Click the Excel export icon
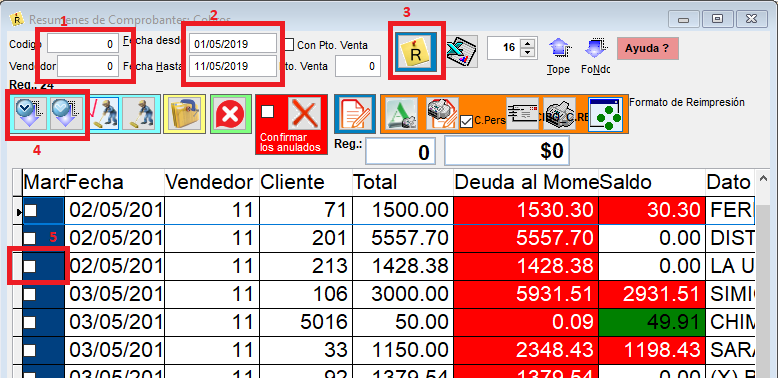Image resolution: width=778 pixels, height=378 pixels. coord(461,51)
